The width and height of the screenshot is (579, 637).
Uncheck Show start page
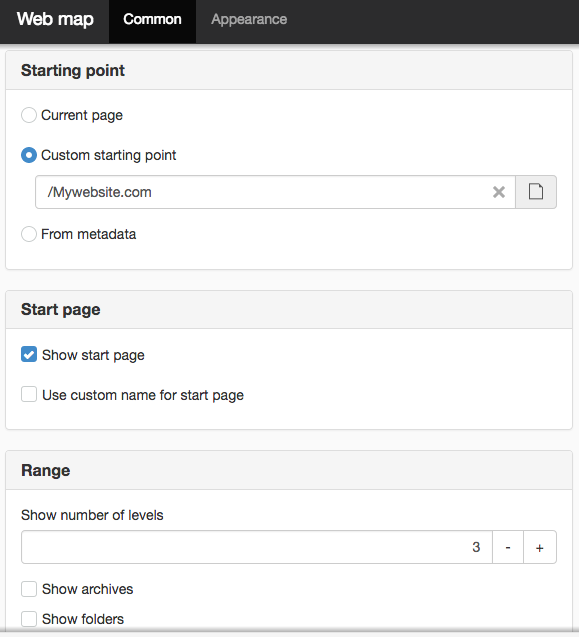29,354
